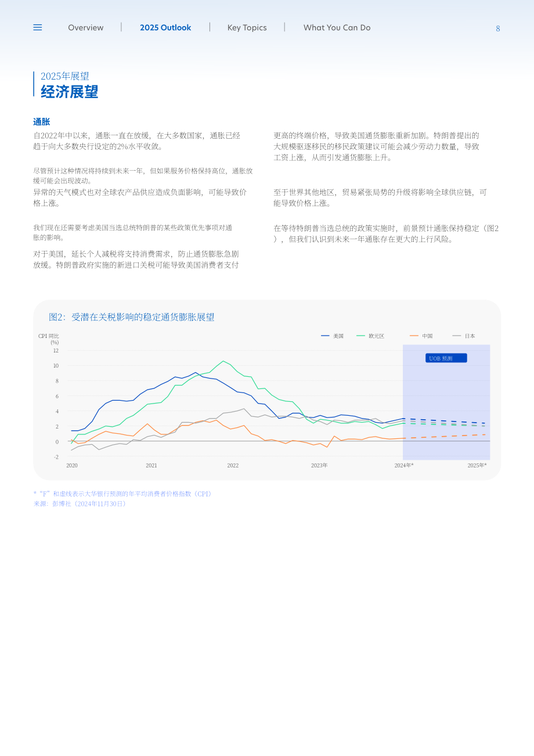Click paragraph starting 至于世界其他地区
Image resolution: width=534 pixels, height=756 pixels.
(x=380, y=197)
